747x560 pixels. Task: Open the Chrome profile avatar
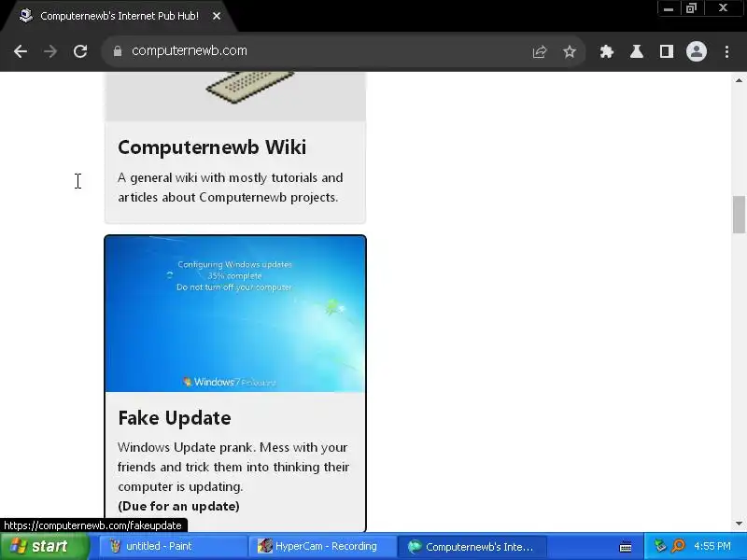(x=696, y=51)
